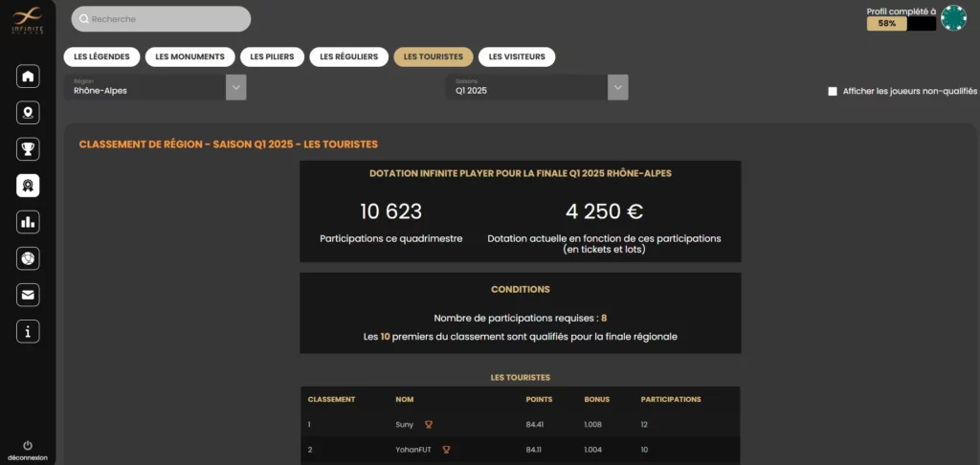Select player name Suny
980x465 pixels.
pyautogui.click(x=405, y=425)
